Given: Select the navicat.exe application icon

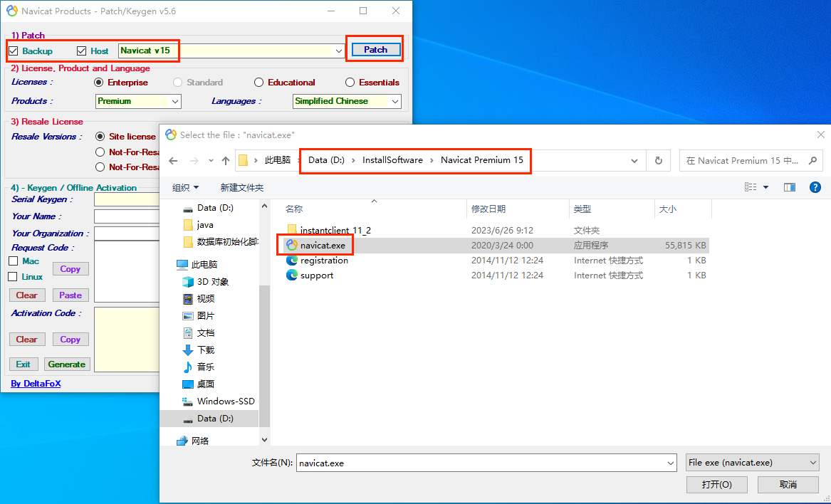Looking at the screenshot, I should 291,245.
